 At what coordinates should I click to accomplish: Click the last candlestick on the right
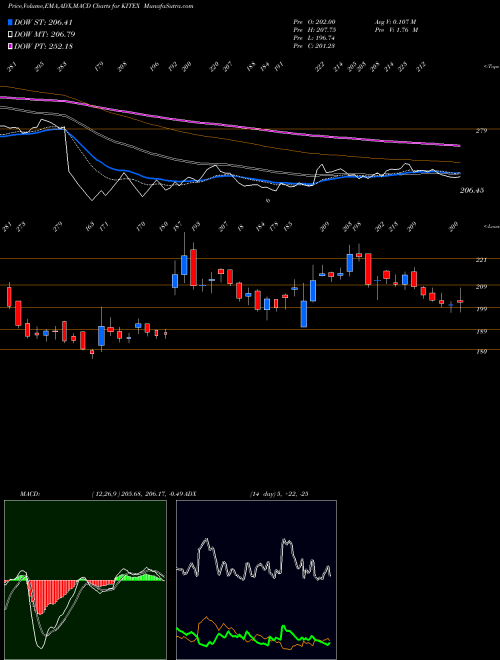point(460,301)
